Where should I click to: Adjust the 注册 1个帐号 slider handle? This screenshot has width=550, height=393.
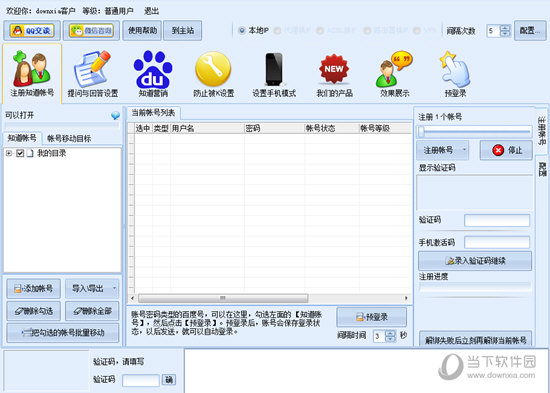pyautogui.click(x=421, y=132)
